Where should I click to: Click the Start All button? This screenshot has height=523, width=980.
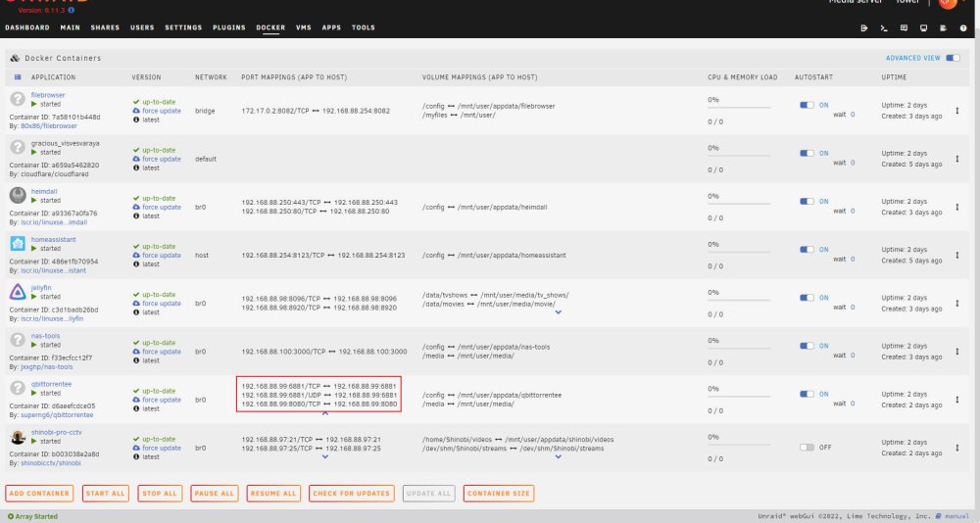coord(106,494)
